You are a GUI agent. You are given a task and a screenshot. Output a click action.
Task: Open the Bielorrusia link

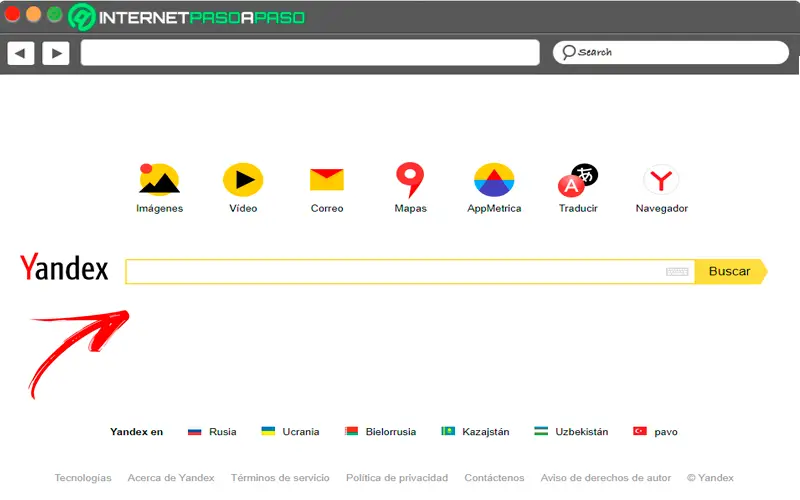tap(391, 432)
